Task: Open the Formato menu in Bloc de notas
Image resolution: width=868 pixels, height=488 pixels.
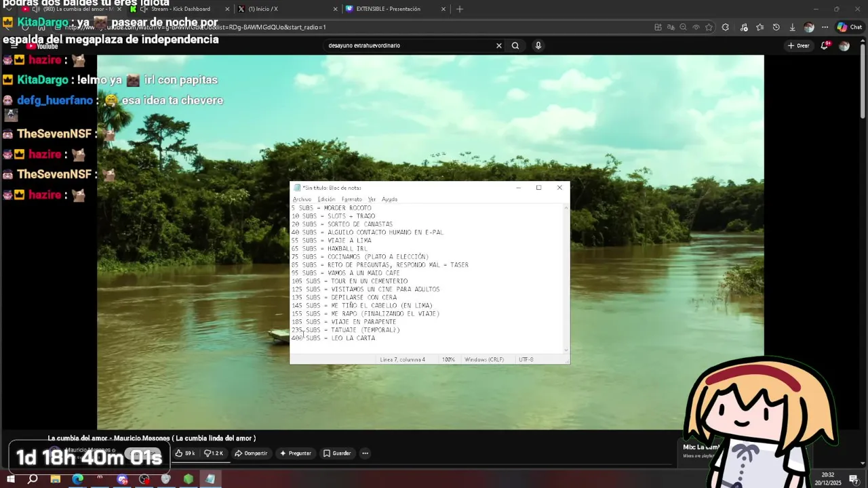Action: (x=351, y=199)
